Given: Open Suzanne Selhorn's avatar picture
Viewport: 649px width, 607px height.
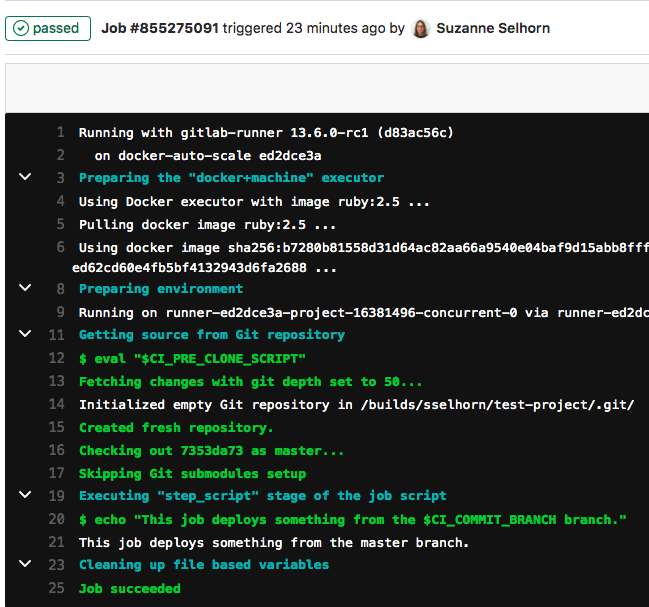Looking at the screenshot, I should point(421,29).
